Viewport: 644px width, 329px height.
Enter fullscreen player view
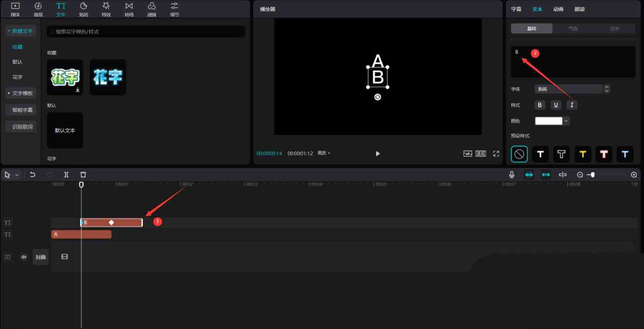(x=496, y=154)
